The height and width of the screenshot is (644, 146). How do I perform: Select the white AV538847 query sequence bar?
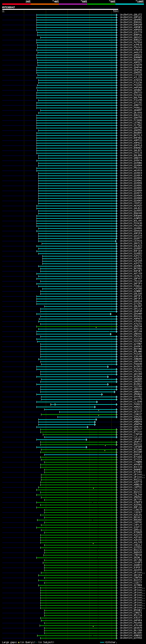tap(60, 10)
